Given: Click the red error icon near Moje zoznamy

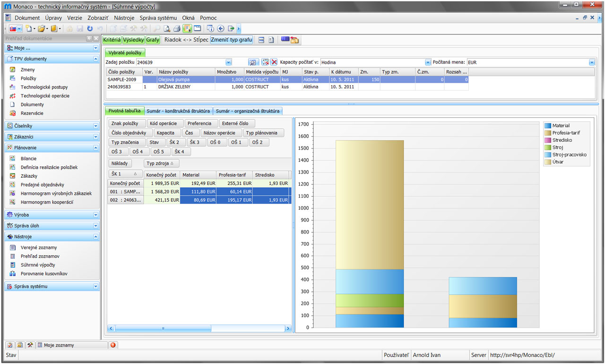Looking at the screenshot, I should 113,345.
